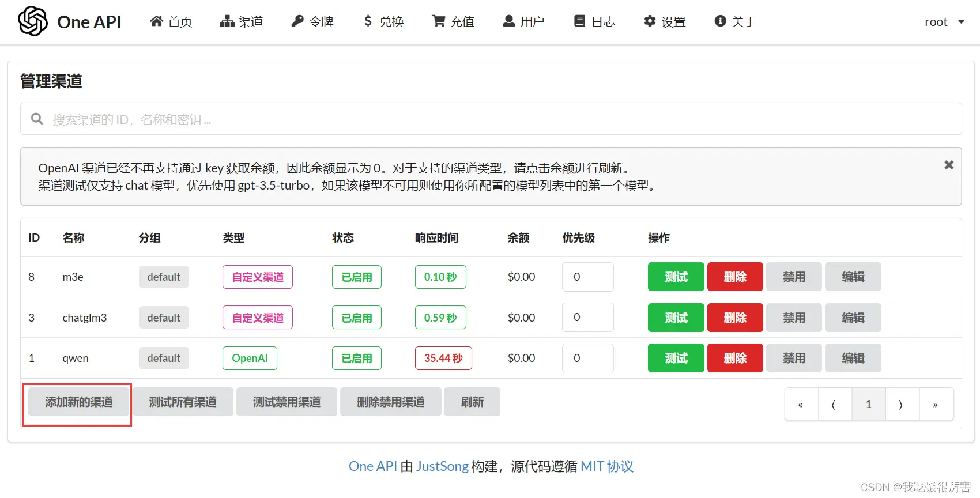This screenshot has height=498, width=980.
Task: Go to the last page with »
Action: click(936, 404)
